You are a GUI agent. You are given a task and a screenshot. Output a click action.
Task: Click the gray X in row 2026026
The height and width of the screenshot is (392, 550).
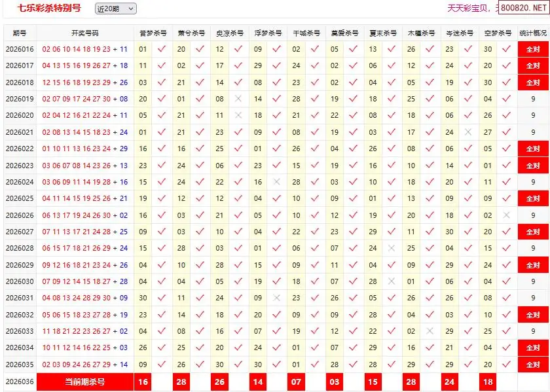(506, 215)
